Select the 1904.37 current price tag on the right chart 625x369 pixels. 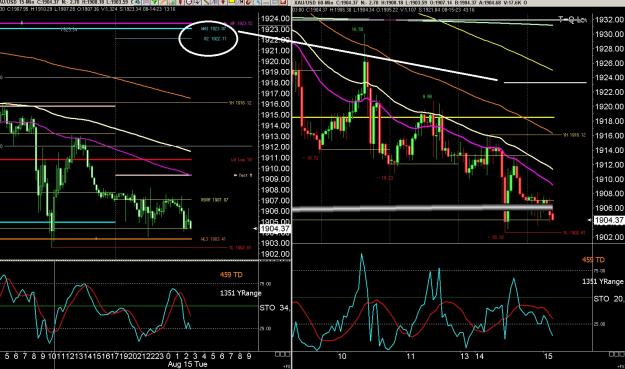pyautogui.click(x=609, y=220)
